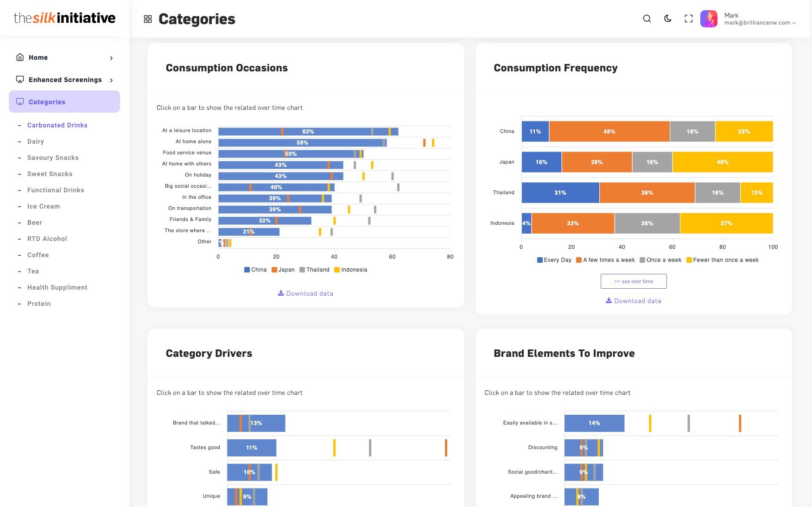The height and width of the screenshot is (507, 812).
Task: Click download icon under Consumption Frequency
Action: point(609,300)
